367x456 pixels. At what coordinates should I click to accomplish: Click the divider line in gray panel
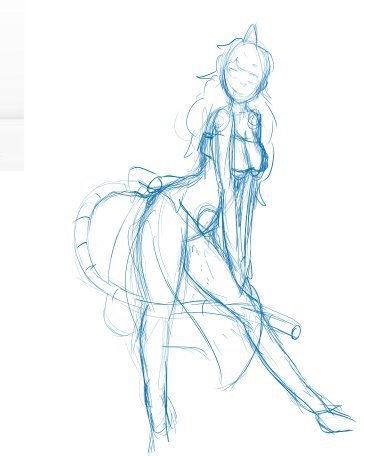coord(12,118)
